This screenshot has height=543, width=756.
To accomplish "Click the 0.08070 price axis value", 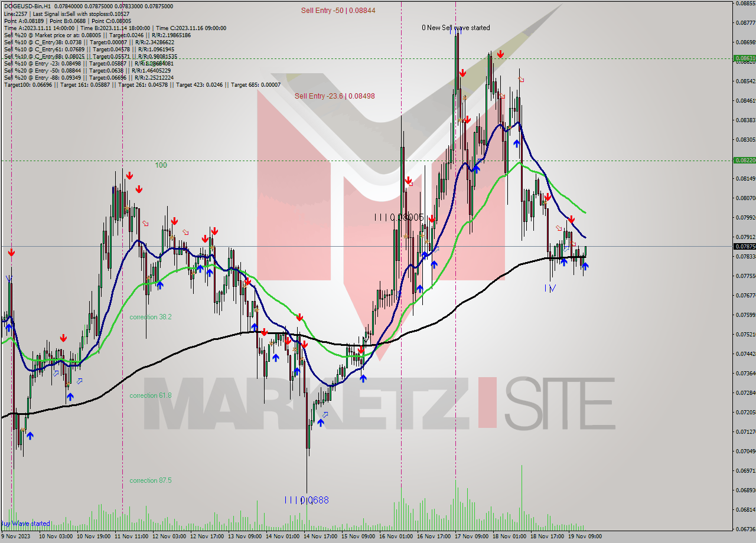I will 745,198.
